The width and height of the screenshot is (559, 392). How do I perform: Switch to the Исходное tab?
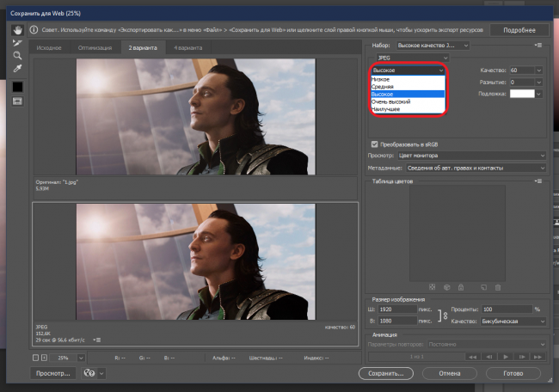[x=49, y=48]
